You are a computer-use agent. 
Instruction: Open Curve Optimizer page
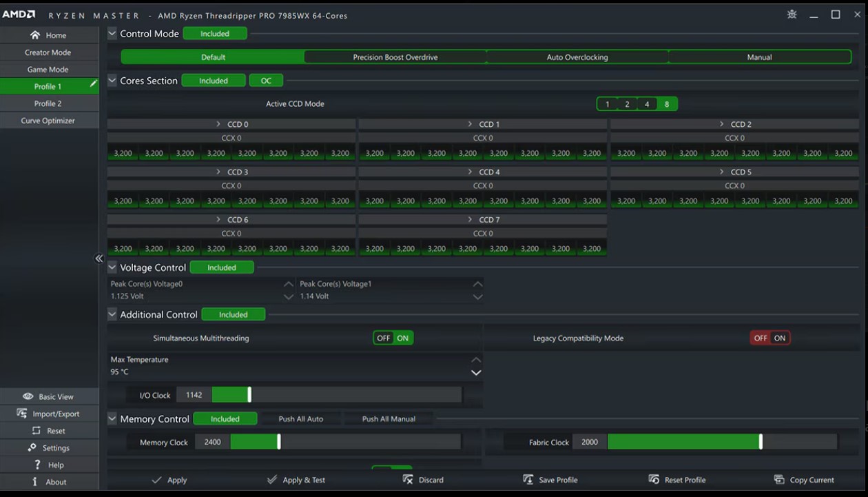coord(48,121)
